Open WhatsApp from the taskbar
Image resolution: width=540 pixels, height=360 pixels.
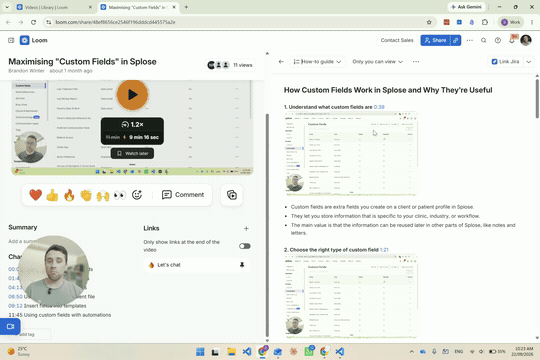[x=309, y=352]
